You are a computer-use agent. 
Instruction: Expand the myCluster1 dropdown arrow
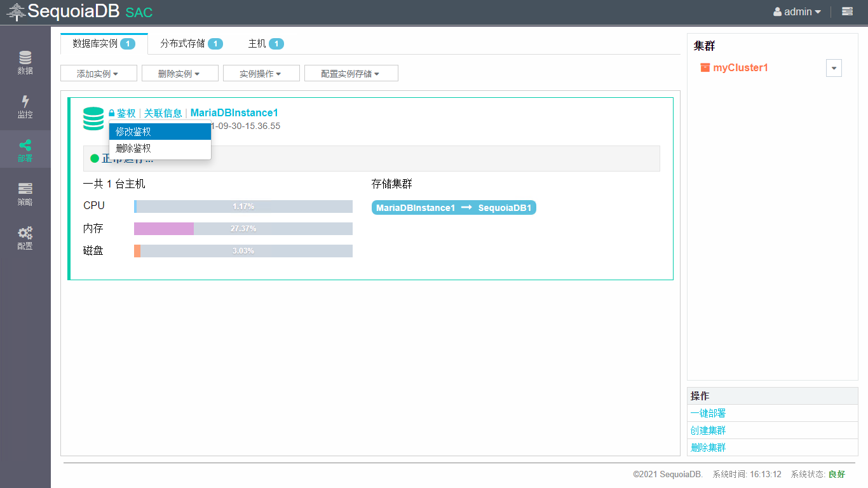pos(834,68)
